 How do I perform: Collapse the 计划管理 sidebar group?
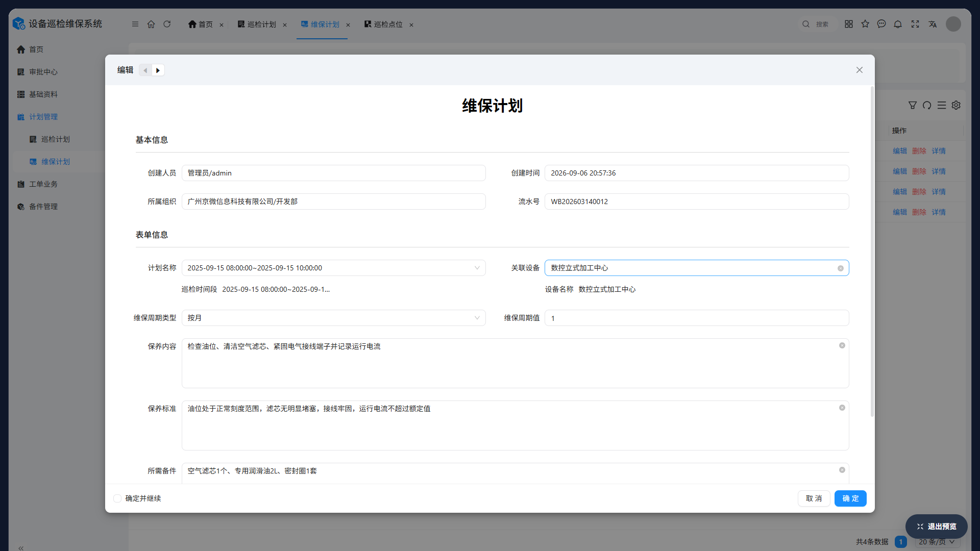[43, 117]
